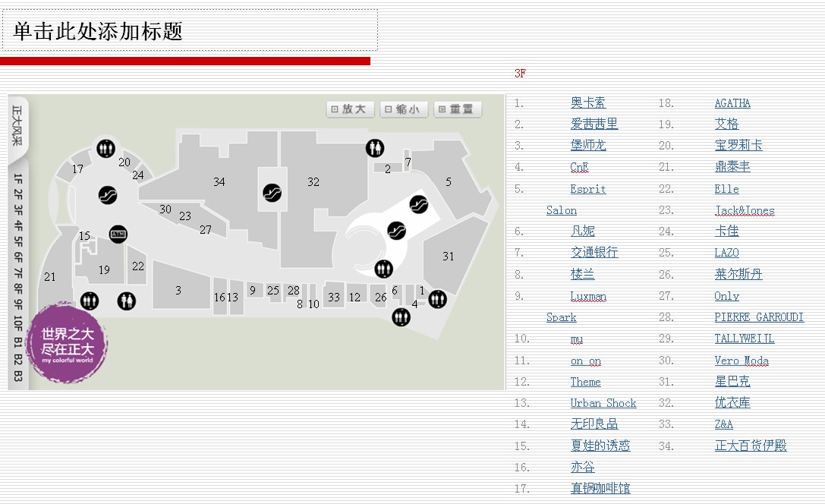
Task: Click area 32 on the floor map
Action: pos(313,182)
